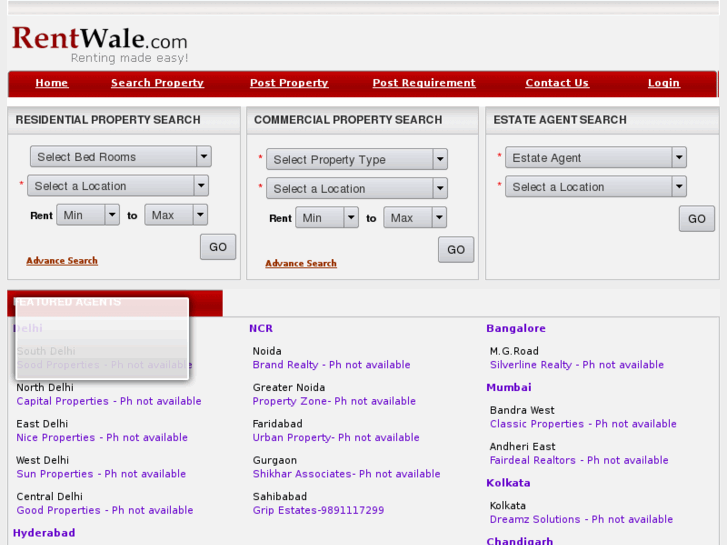
Task: Open Capital Properties agent link
Action: [x=109, y=401]
